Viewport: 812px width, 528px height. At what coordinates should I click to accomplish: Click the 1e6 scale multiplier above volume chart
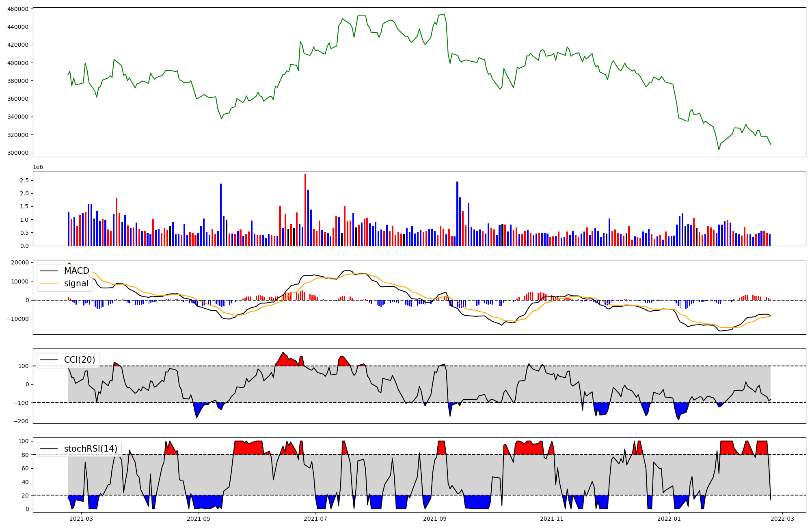38,167
